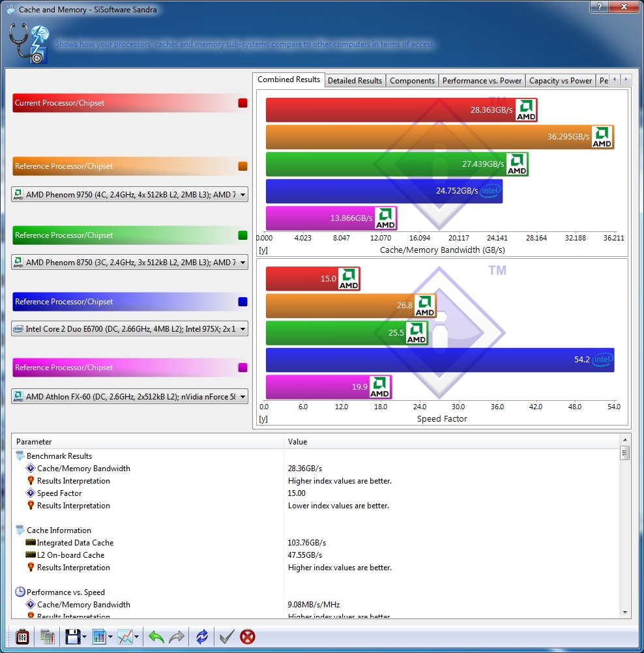
Task: Click the Value column header
Action: (x=452, y=441)
